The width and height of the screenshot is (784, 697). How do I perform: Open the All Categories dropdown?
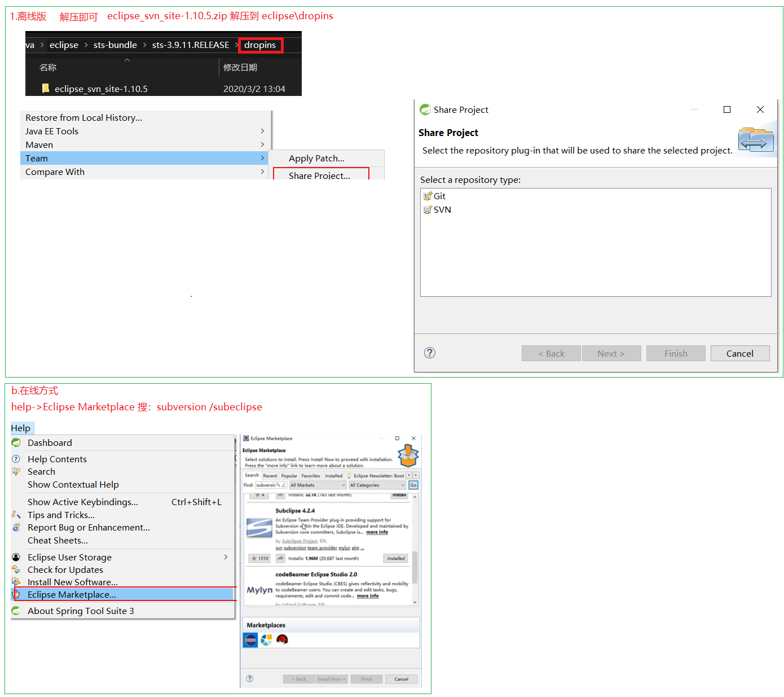point(377,485)
